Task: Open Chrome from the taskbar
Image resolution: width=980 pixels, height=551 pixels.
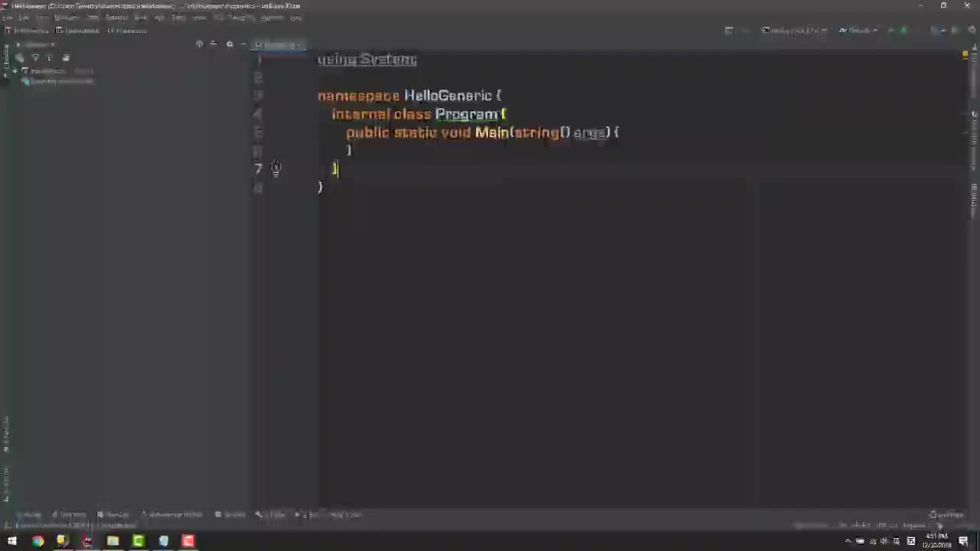Action: (38, 541)
